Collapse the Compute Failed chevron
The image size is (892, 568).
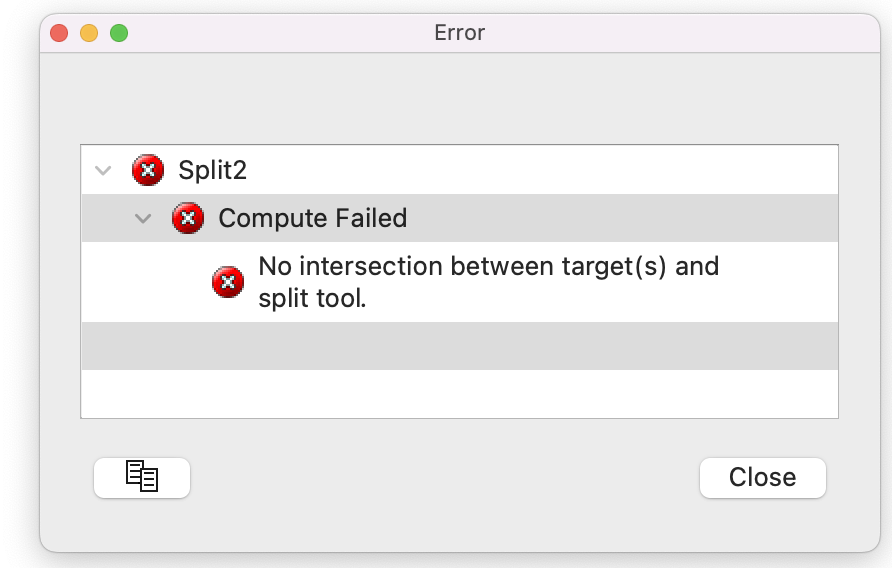(143, 218)
